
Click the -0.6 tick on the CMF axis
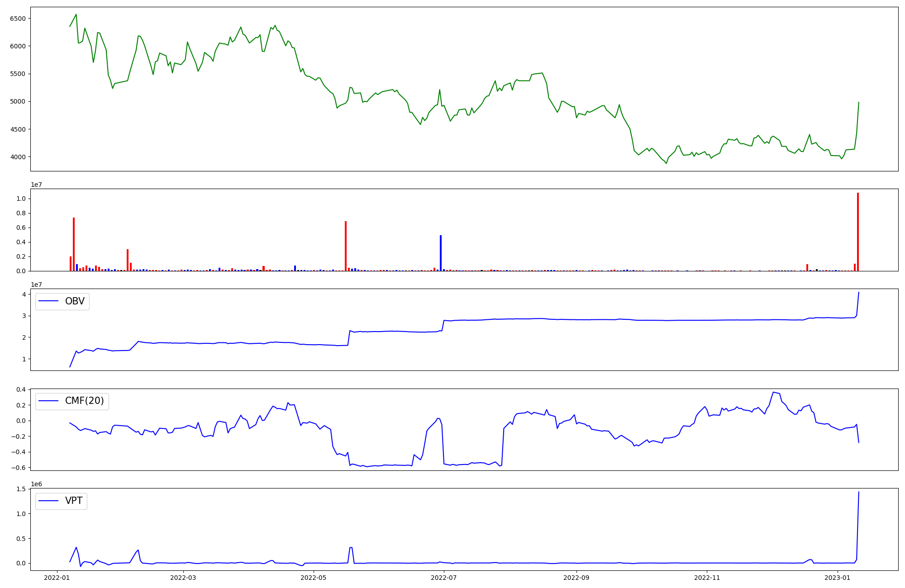(19, 468)
